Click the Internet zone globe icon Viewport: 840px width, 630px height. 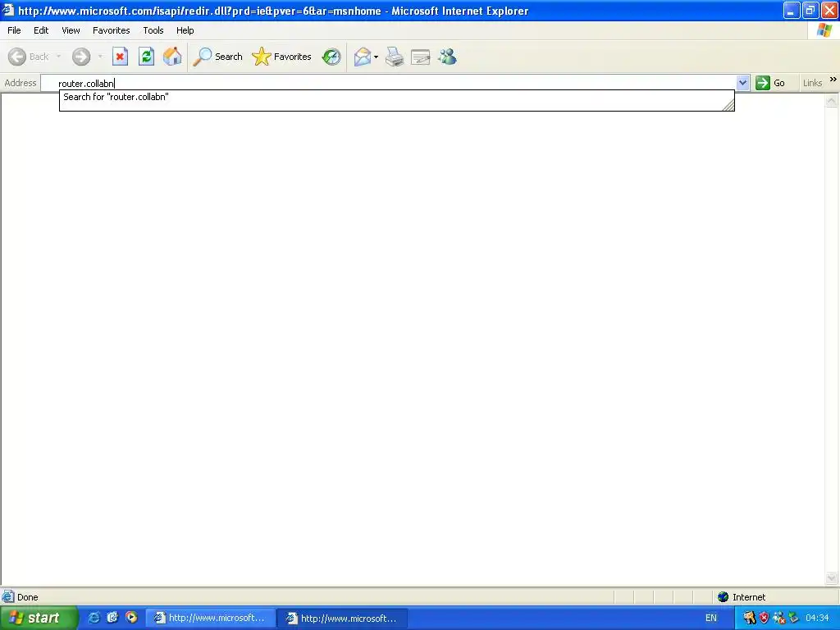click(724, 597)
